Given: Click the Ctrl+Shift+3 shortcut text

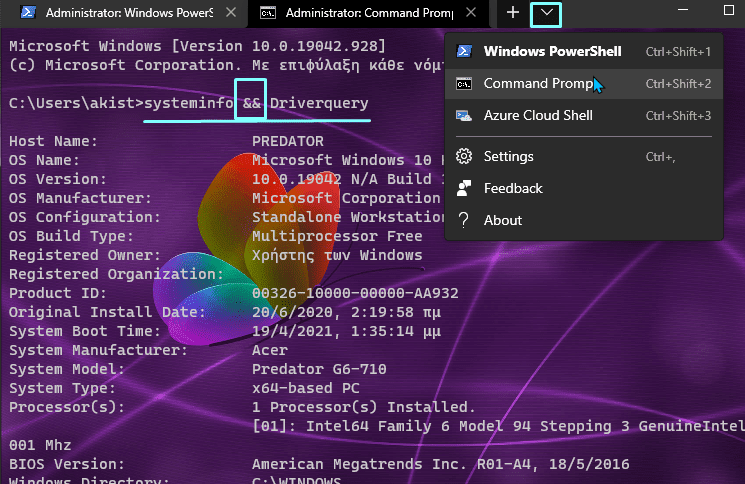Looking at the screenshot, I should pyautogui.click(x=678, y=115).
